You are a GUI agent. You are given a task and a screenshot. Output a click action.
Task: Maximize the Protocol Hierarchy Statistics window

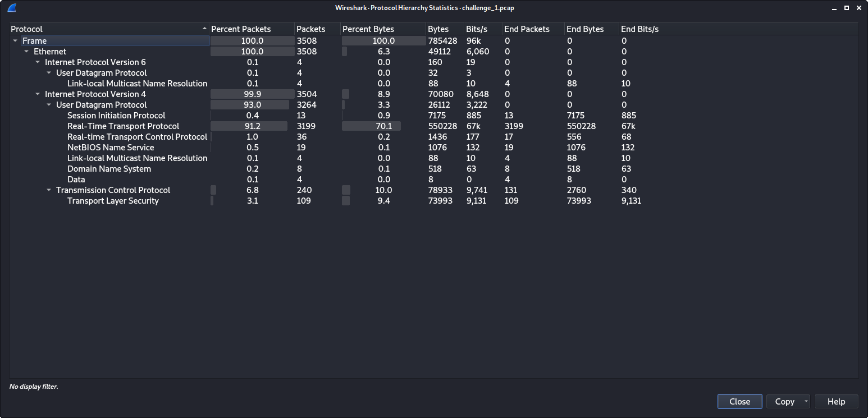tap(847, 8)
